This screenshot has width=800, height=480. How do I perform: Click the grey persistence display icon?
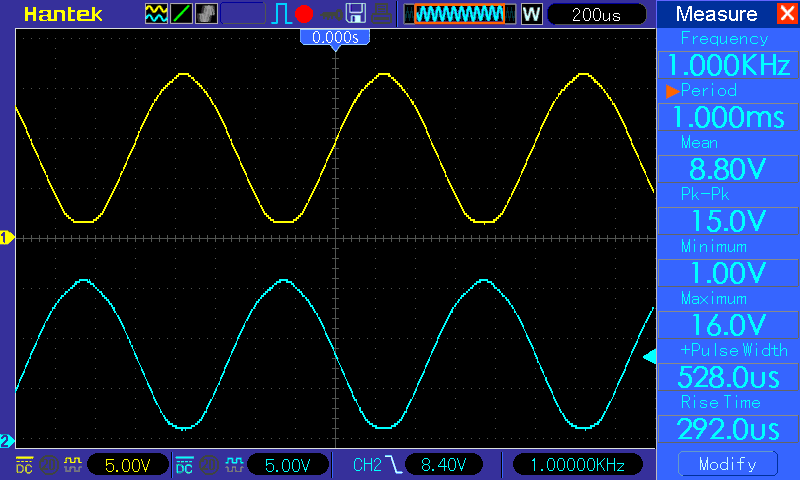click(206, 14)
